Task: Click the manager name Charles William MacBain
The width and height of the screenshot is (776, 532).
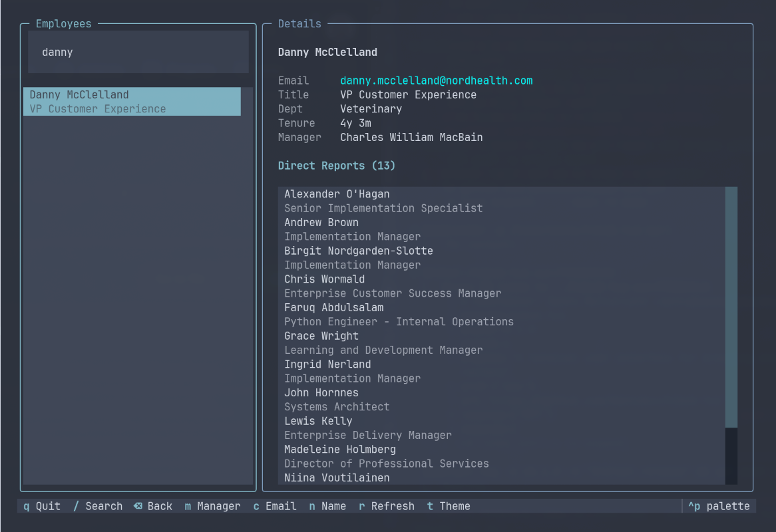Action: [x=411, y=138]
